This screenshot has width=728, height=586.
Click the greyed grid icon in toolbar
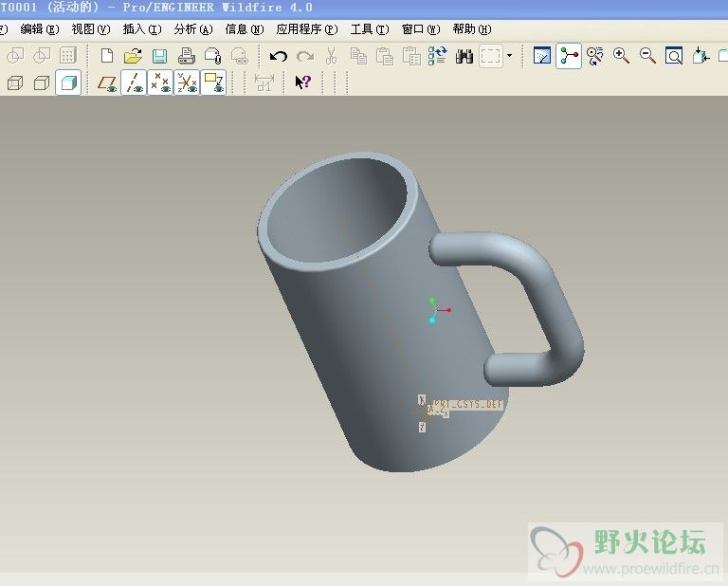[68, 56]
